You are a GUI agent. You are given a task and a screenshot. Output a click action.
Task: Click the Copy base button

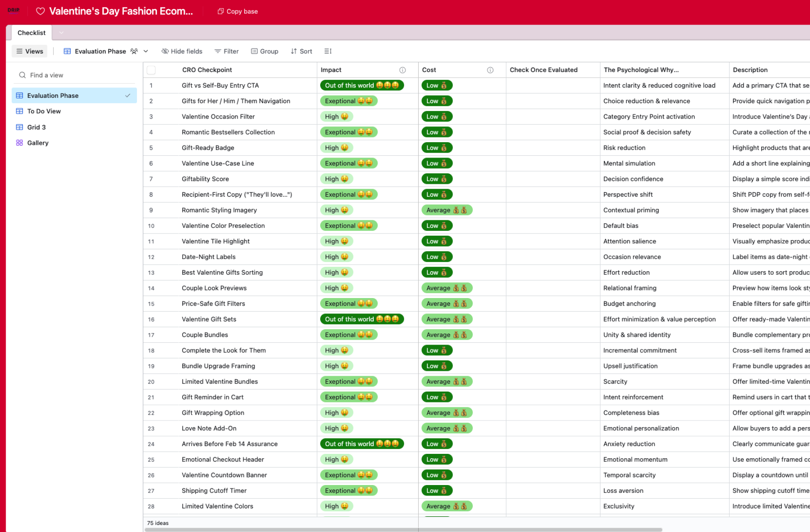pos(238,11)
